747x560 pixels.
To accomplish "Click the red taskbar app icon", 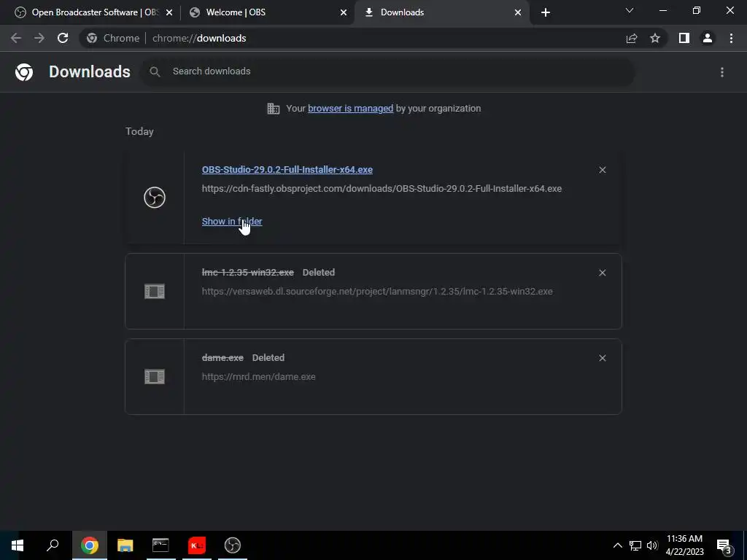I will (x=197, y=545).
